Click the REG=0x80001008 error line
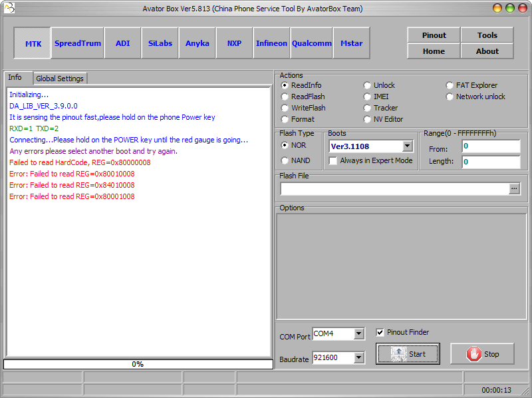 click(x=72, y=196)
